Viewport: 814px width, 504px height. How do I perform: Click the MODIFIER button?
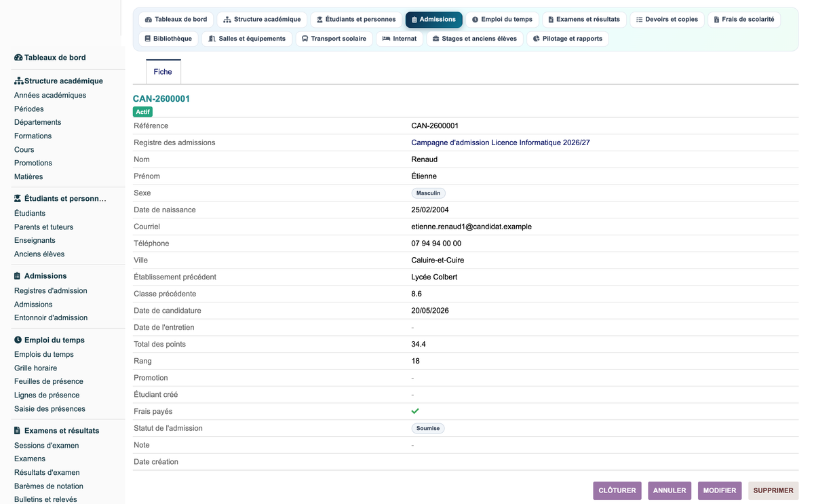(x=720, y=490)
